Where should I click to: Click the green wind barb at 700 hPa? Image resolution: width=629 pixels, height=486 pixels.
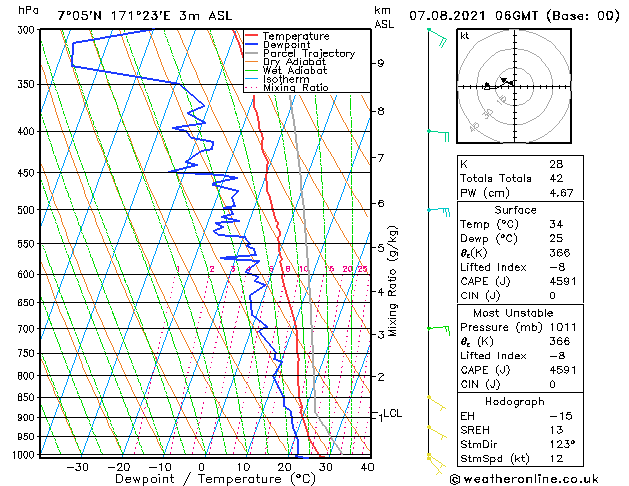[439, 330]
